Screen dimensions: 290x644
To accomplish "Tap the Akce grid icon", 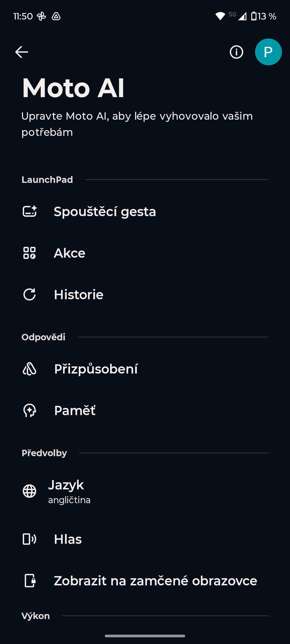I will 29,253.
